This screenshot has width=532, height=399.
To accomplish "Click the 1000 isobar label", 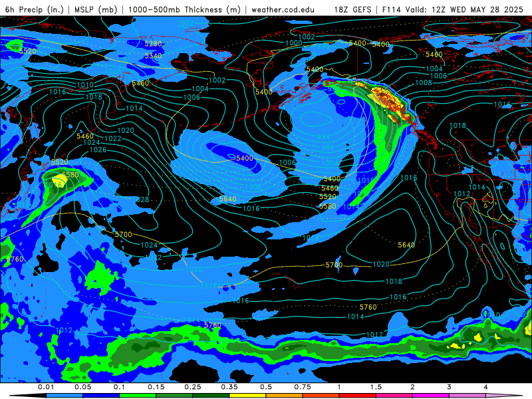I will pos(294,43).
